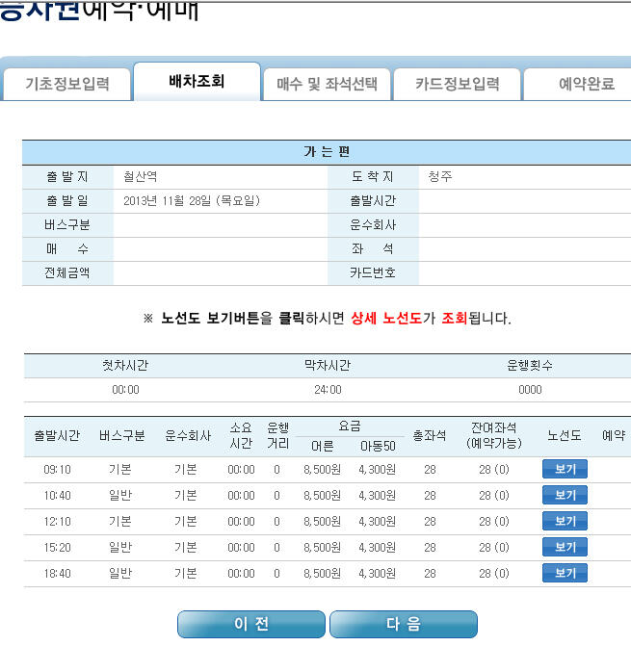Click 보기 button in 15:20 row
This screenshot has height=672, width=631.
pyautogui.click(x=565, y=547)
